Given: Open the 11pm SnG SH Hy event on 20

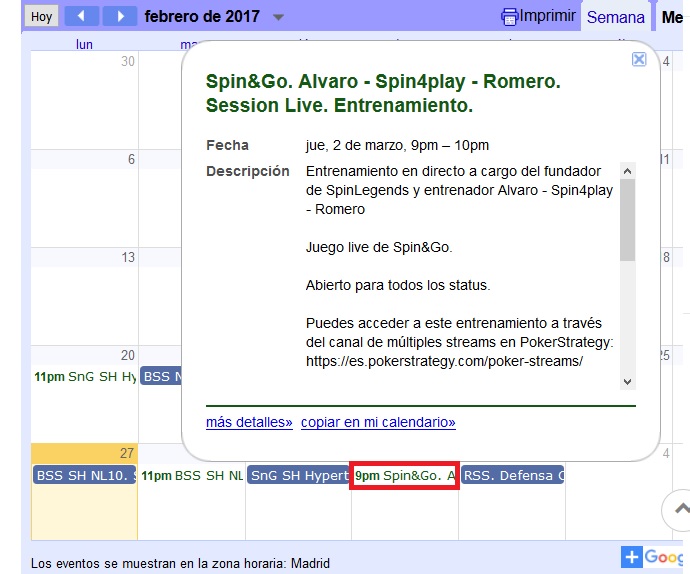Looking at the screenshot, I should 85,376.
